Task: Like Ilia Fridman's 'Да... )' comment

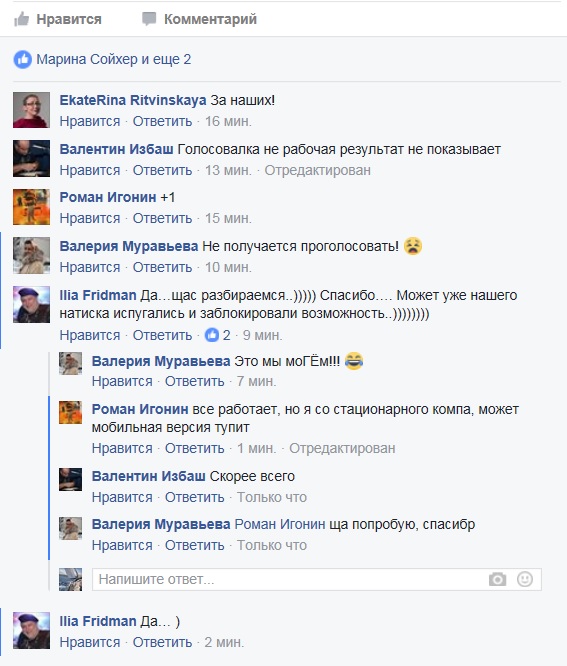Action: click(90, 642)
